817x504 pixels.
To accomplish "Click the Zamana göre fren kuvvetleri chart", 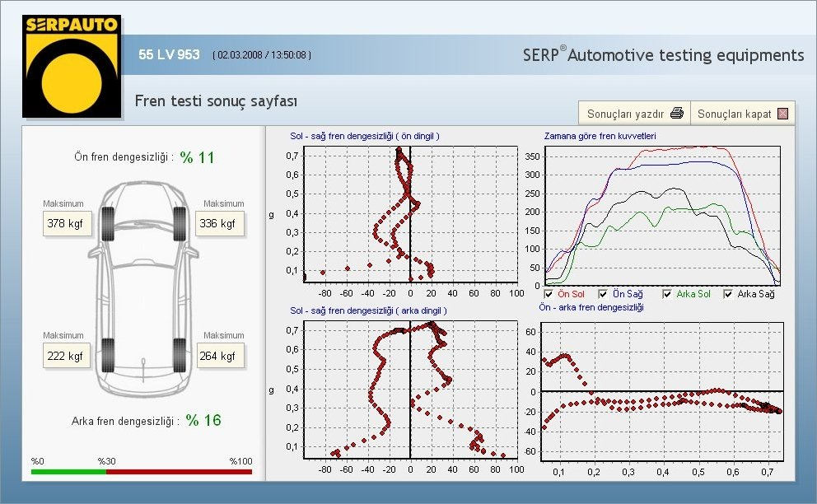I will (x=661, y=214).
